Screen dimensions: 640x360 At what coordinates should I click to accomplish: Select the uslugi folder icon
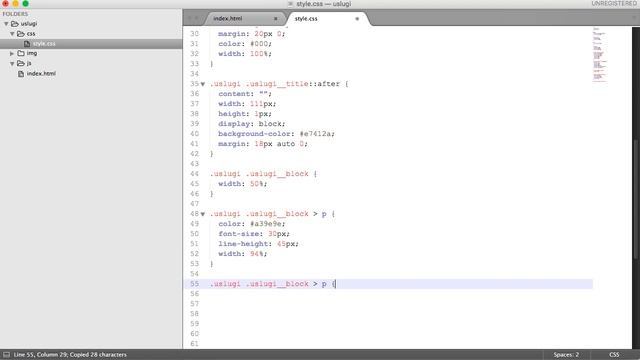click(x=15, y=24)
